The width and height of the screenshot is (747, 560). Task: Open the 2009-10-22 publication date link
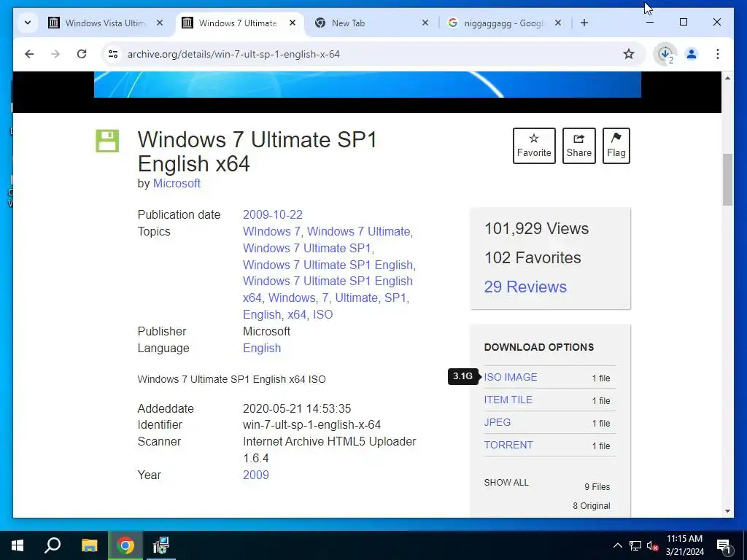coord(273,215)
